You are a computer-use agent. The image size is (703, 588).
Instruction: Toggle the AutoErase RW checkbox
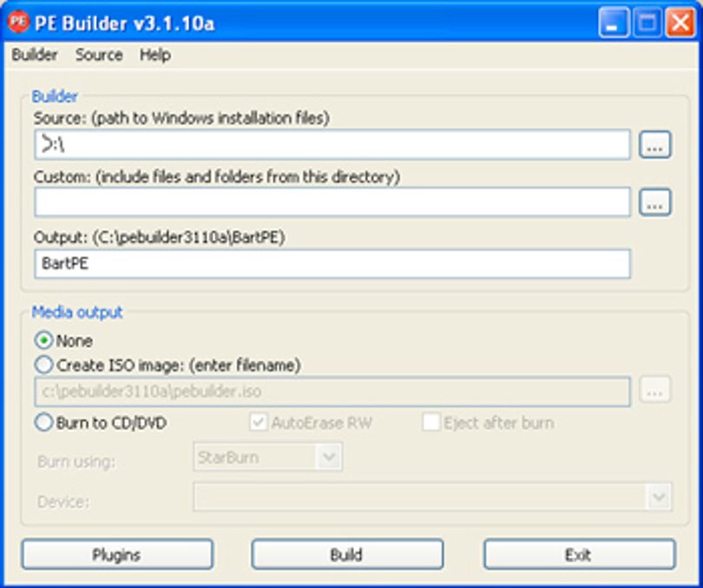tap(259, 422)
